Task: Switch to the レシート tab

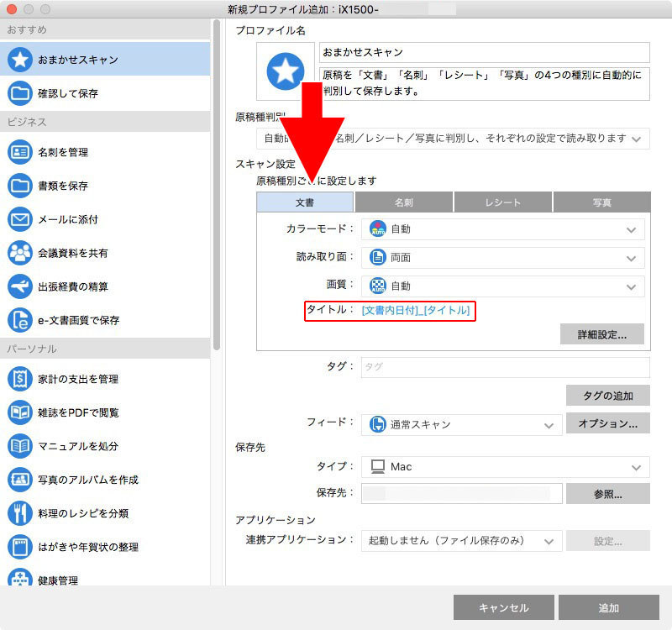Action: [x=503, y=202]
